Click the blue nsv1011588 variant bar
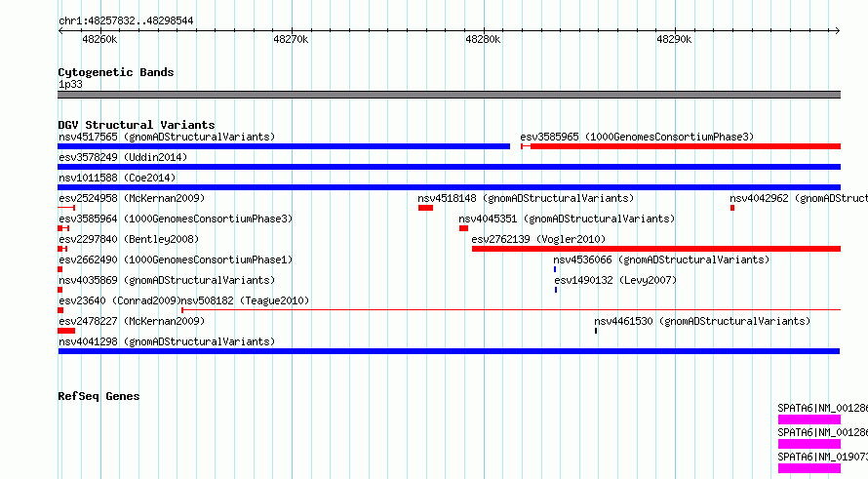This screenshot has width=868, height=479. tap(449, 187)
